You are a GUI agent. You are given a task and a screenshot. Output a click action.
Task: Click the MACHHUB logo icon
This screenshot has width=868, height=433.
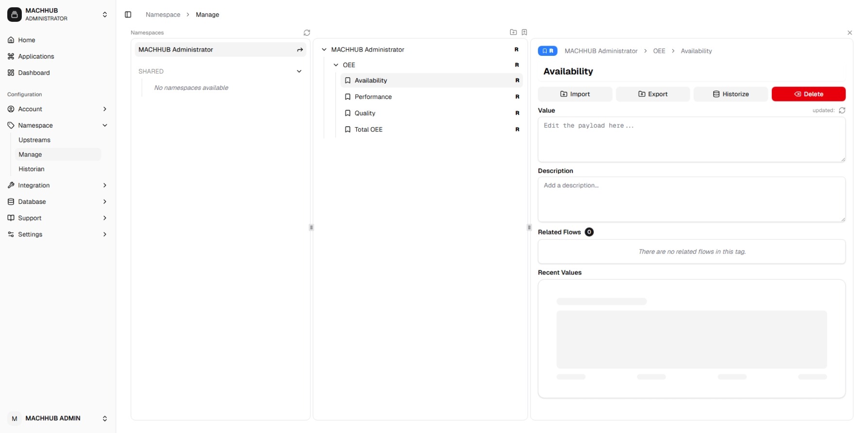tap(15, 15)
